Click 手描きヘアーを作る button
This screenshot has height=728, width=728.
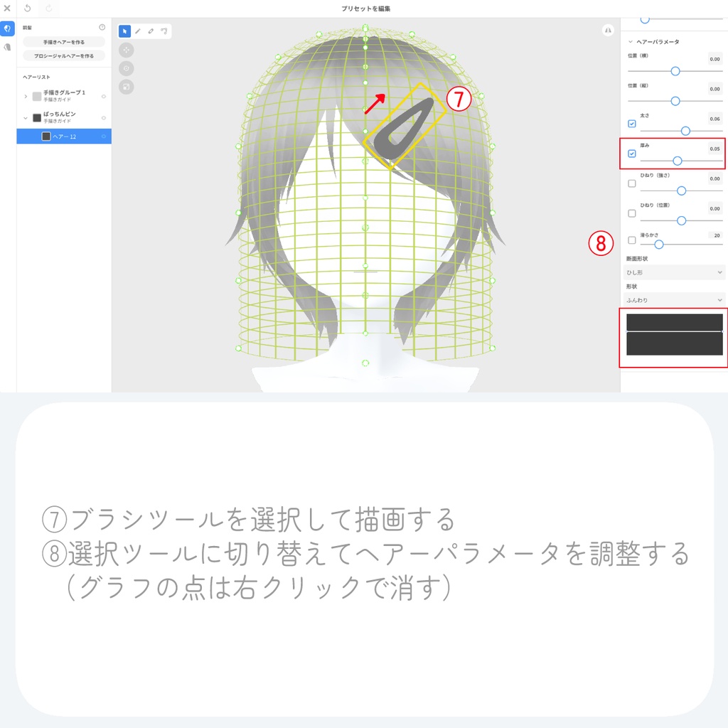pos(64,42)
